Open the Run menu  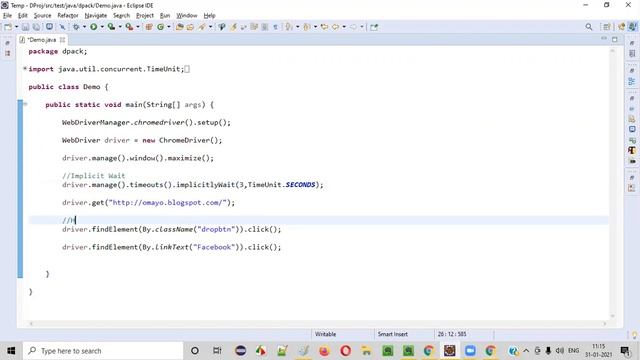tap(165, 16)
